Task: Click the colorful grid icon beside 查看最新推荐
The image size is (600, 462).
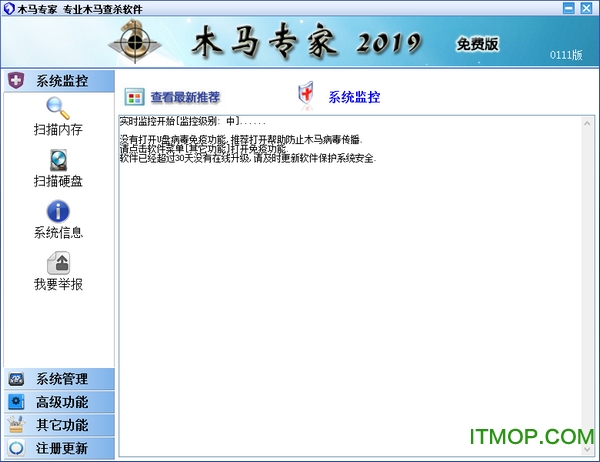Action: (134, 97)
